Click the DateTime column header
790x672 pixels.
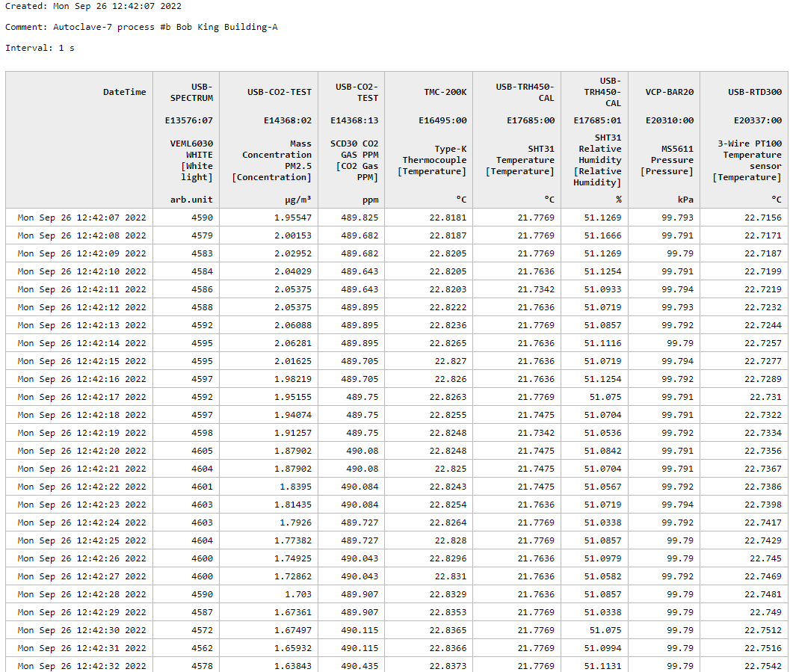point(124,92)
